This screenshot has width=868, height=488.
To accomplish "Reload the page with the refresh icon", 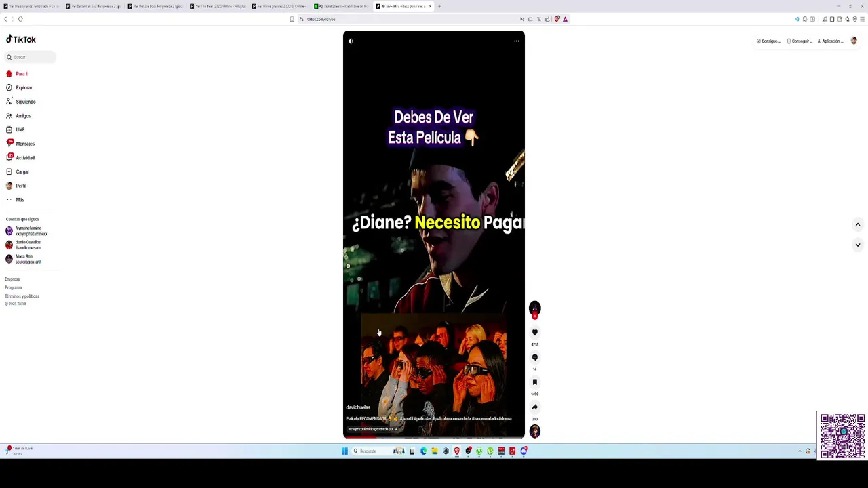I will [20, 19].
